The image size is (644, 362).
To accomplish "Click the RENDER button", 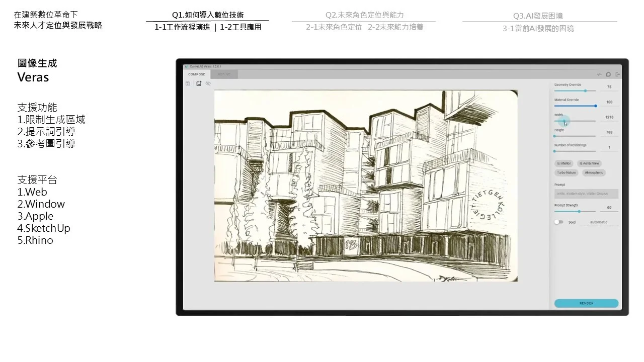I will pos(586,303).
